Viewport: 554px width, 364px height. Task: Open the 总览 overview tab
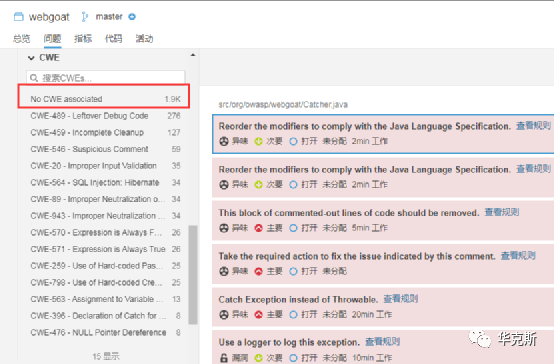[22, 39]
